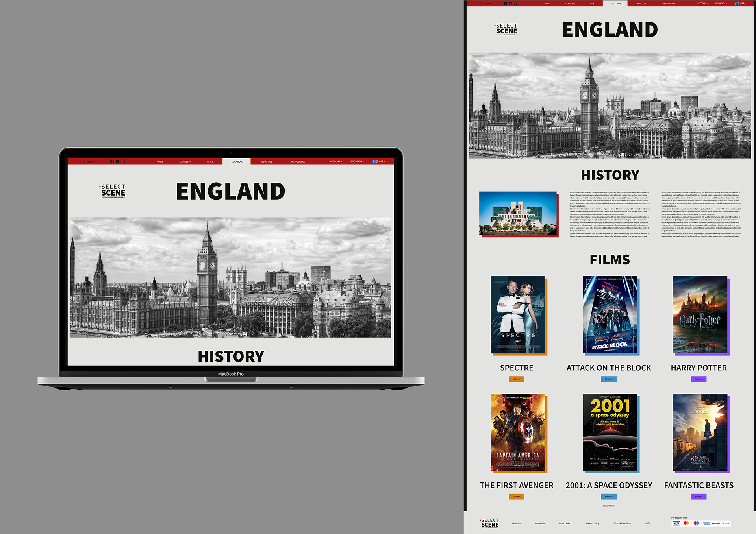Open Privacy Policy footer link
Screen dimensions: 756x534
point(565,523)
